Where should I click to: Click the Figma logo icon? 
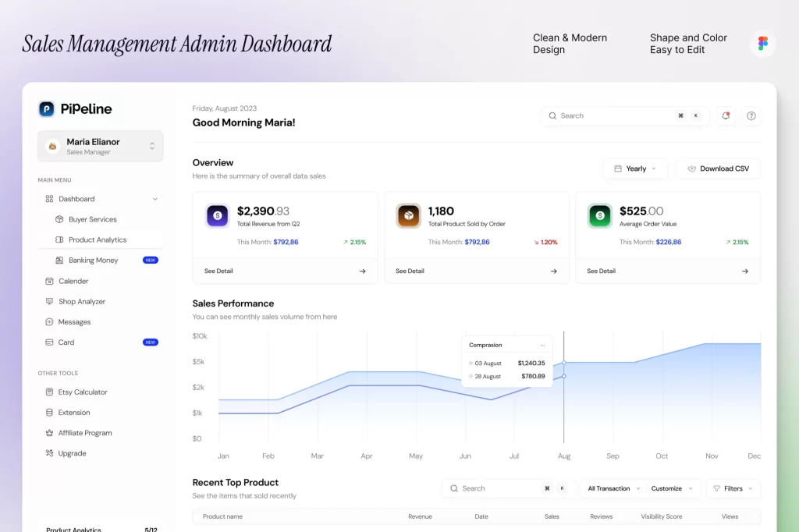coord(762,44)
